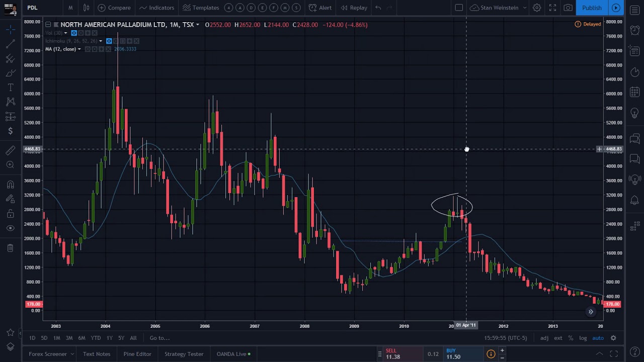Click the play icon beside Publish
The image size is (644, 362).
(x=616, y=8)
